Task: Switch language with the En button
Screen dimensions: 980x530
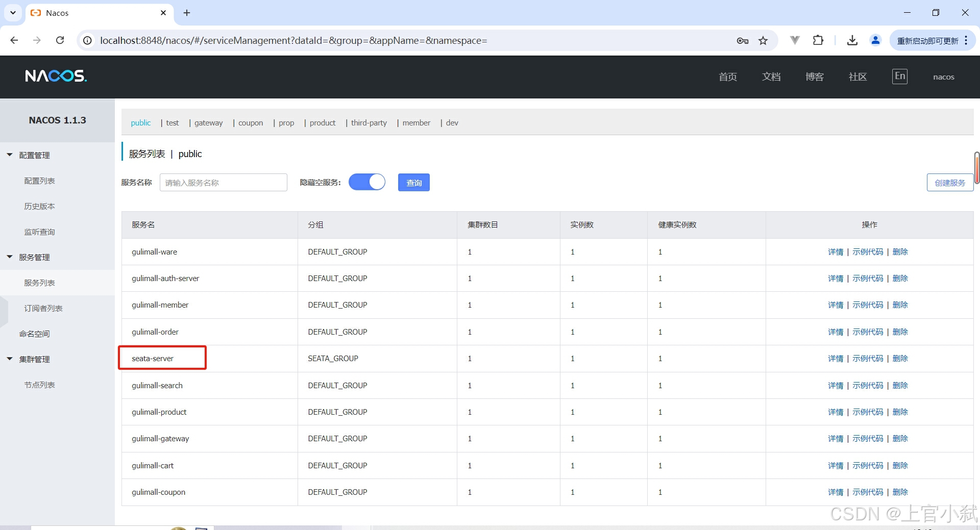Action: (x=900, y=77)
